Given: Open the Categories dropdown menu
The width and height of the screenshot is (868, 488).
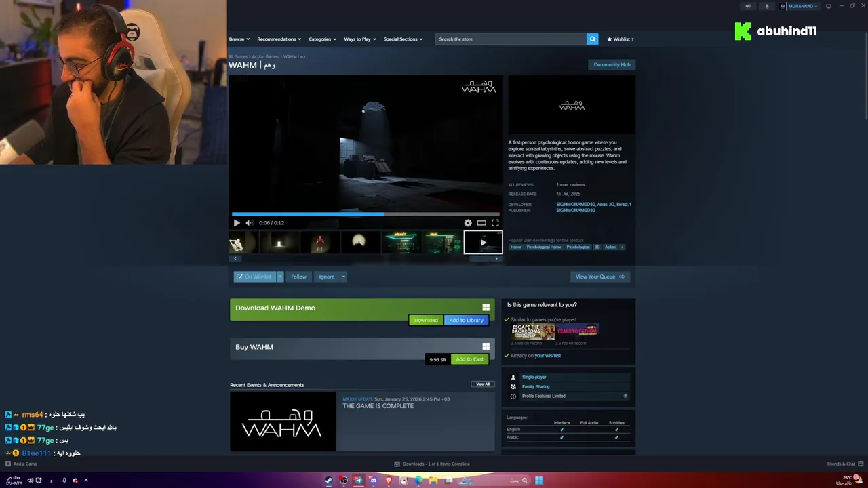Looking at the screenshot, I should coord(323,39).
